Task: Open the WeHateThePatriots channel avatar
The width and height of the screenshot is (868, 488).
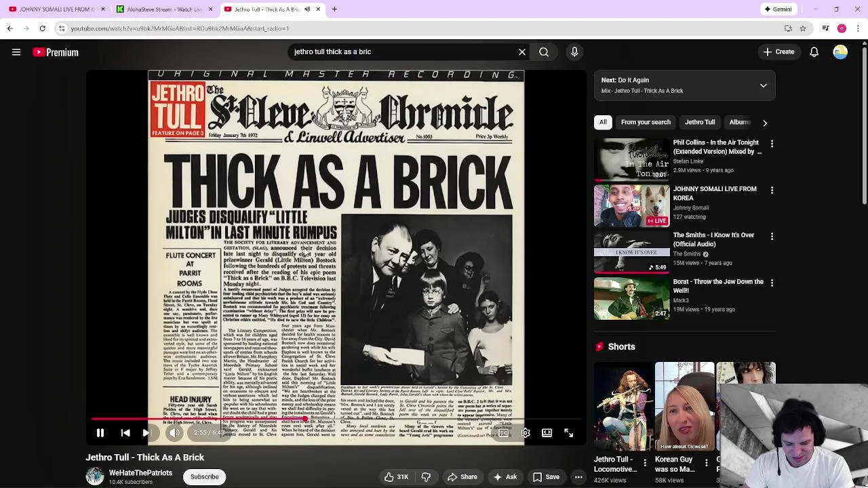Action: pyautogui.click(x=95, y=476)
